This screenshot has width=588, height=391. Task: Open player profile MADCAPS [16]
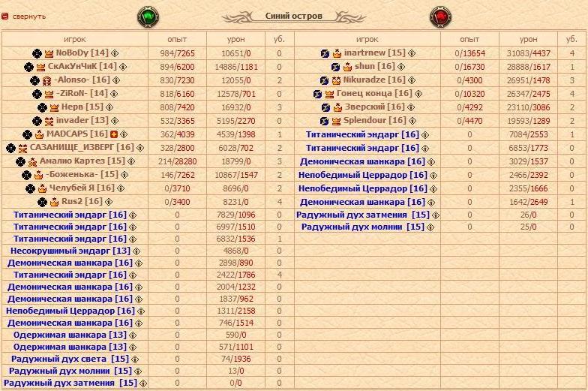click(x=76, y=134)
